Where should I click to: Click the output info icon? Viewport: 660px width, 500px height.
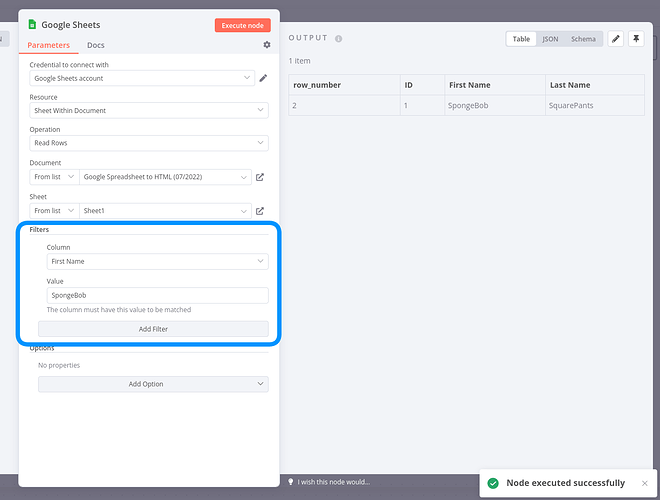pos(338,39)
